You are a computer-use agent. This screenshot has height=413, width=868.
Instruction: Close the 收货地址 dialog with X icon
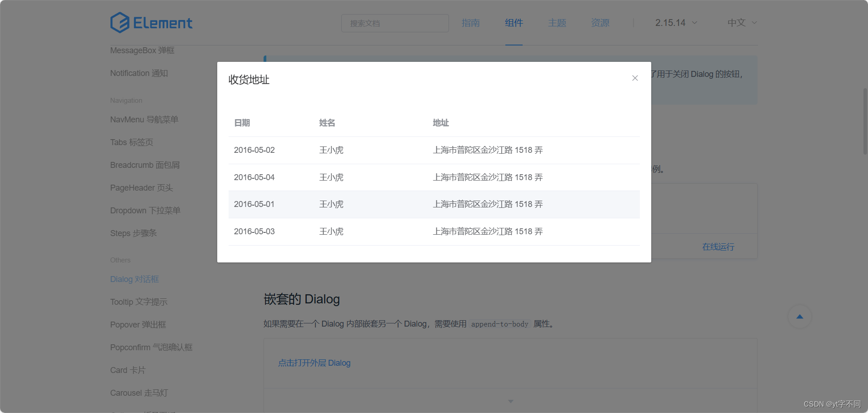(x=635, y=78)
